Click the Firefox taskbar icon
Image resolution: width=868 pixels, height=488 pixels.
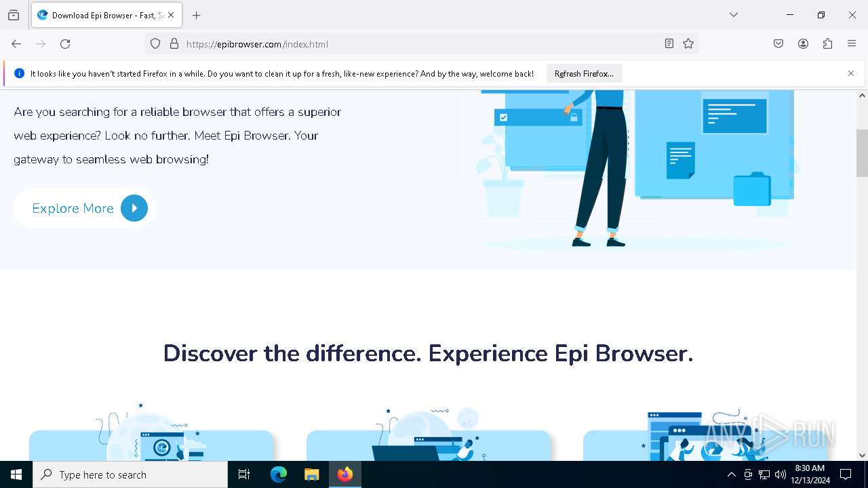click(345, 474)
